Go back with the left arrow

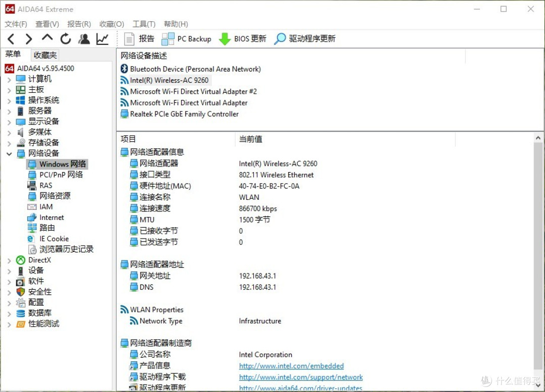point(11,38)
